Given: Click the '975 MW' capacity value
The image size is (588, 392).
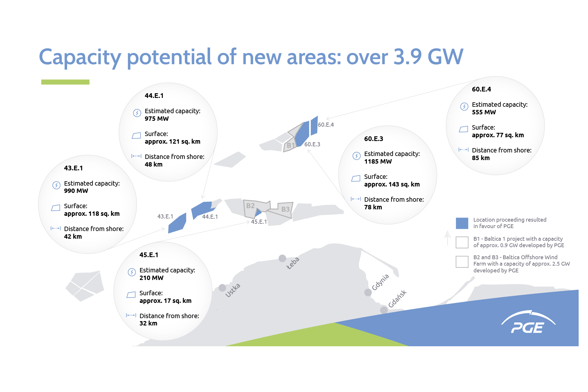Looking at the screenshot, I should (x=157, y=119).
